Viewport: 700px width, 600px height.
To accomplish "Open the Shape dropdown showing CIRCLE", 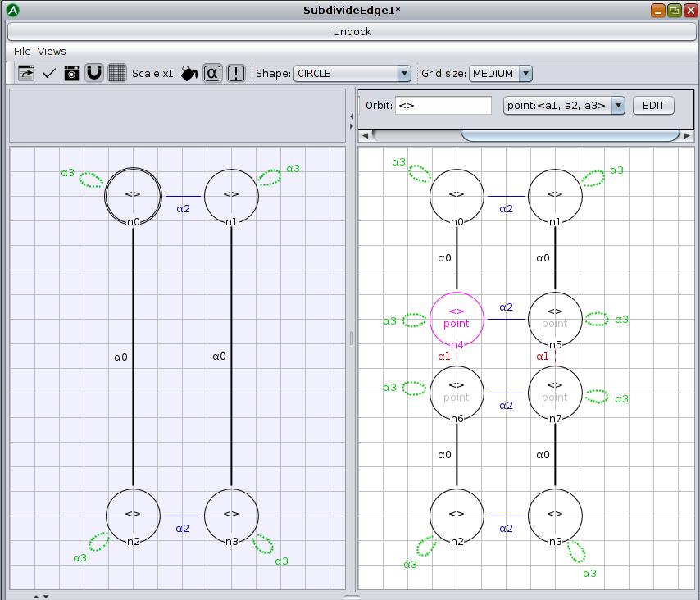I will [352, 73].
